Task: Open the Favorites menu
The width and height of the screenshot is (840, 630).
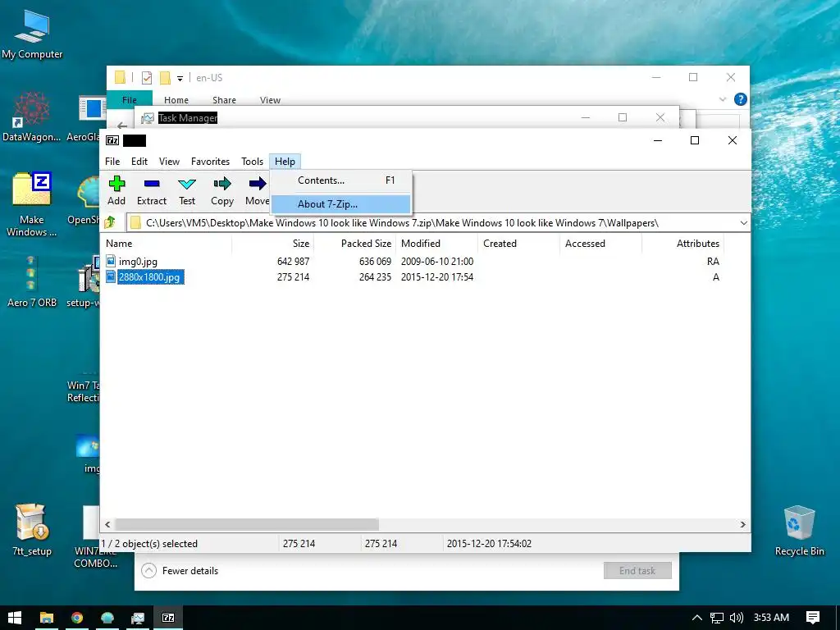Action: coord(211,162)
